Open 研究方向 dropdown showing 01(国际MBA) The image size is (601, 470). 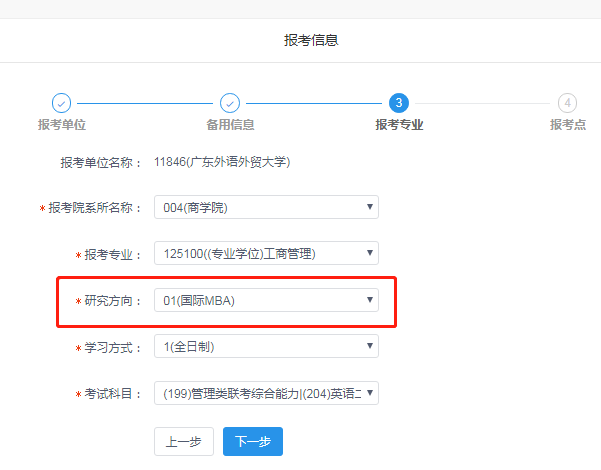tap(266, 300)
